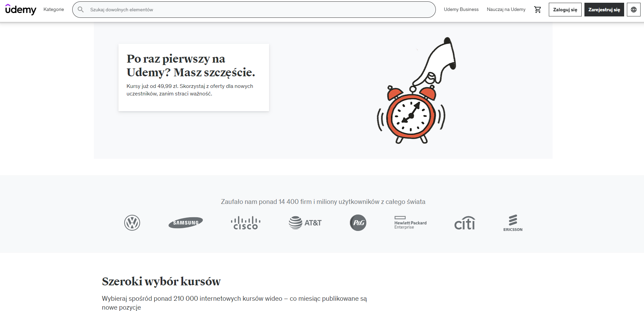
Task: Click the P&G logo
Action: pyautogui.click(x=358, y=223)
